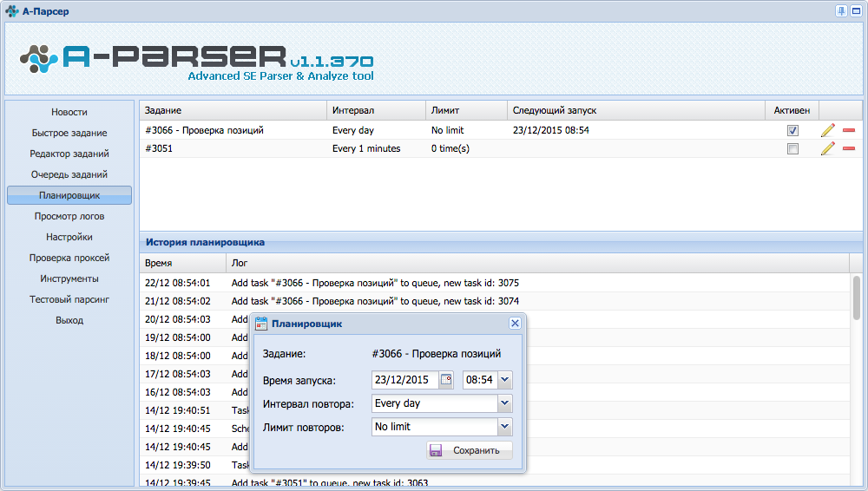Click the Активен column header
The height and width of the screenshot is (491, 868).
click(792, 110)
